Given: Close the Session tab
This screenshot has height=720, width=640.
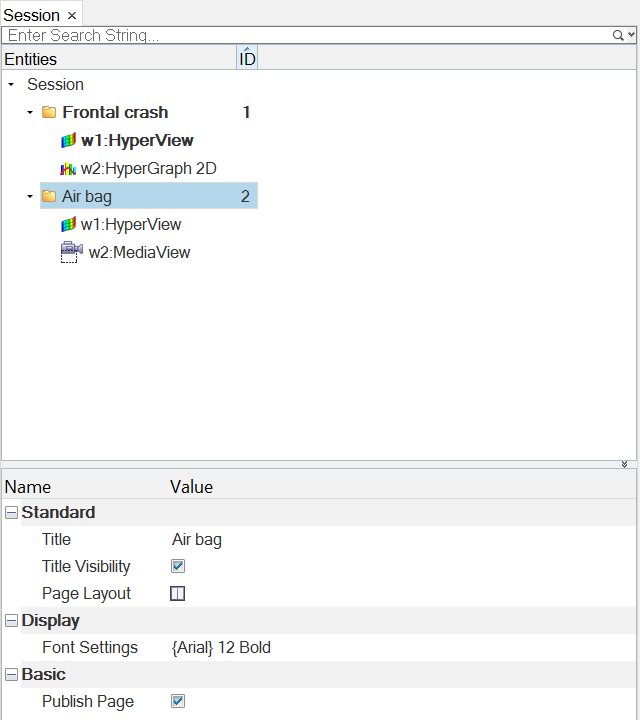Looking at the screenshot, I should point(72,16).
